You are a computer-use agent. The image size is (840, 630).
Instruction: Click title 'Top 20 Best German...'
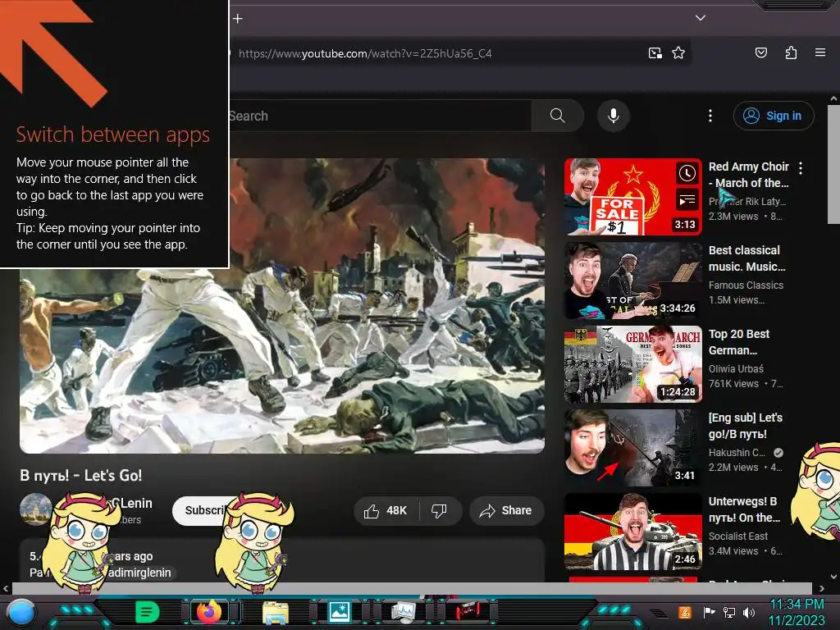(x=739, y=342)
